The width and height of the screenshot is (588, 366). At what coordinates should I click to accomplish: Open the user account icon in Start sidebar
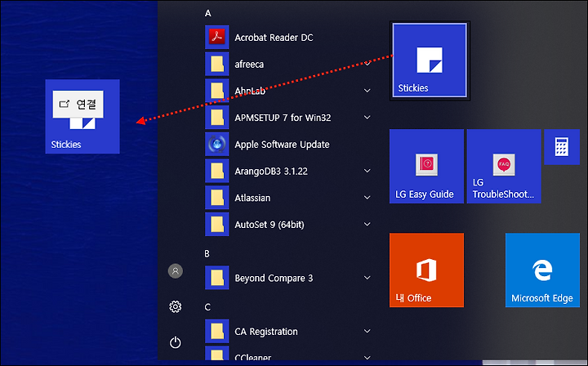coord(175,270)
